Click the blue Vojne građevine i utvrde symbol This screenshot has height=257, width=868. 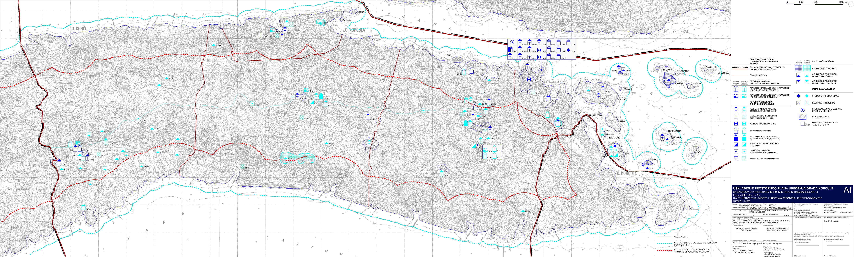[736, 124]
